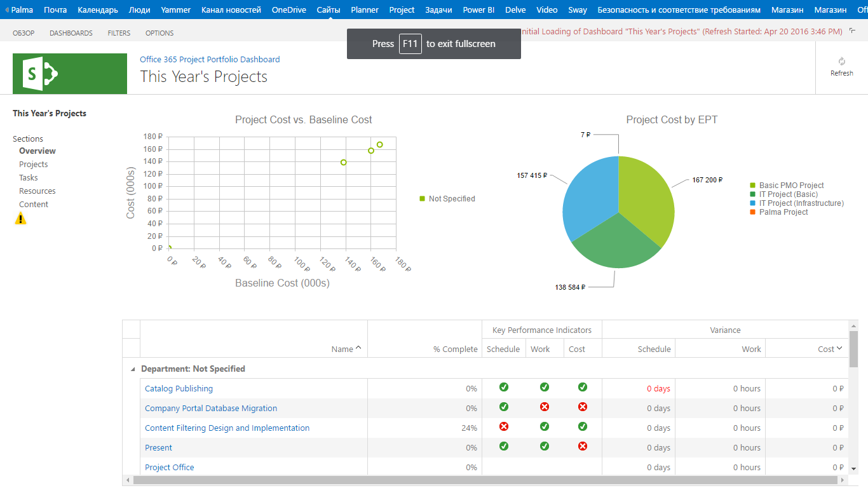Follow the Office 365 Project Portfolio Dashboard link

210,59
